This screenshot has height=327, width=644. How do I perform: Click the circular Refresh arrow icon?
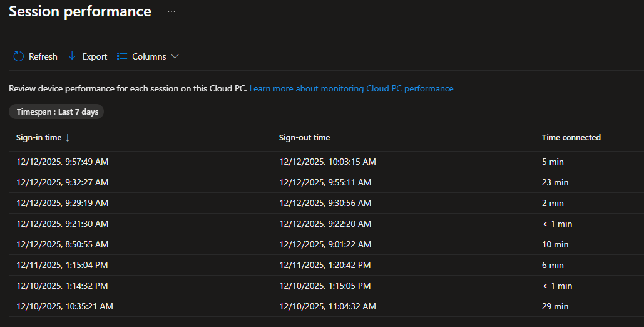[x=19, y=56]
